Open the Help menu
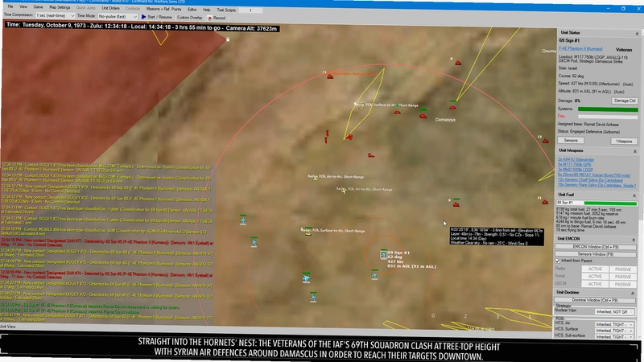The image size is (644, 362). point(207,10)
